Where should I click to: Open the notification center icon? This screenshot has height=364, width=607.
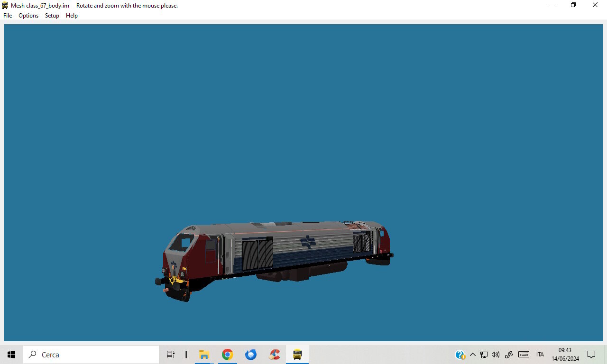[x=591, y=355]
